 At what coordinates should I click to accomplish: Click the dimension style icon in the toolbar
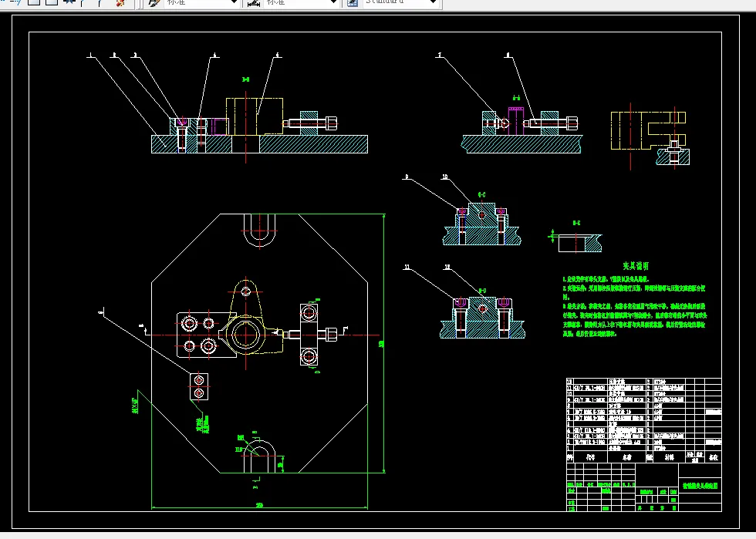[x=254, y=2]
